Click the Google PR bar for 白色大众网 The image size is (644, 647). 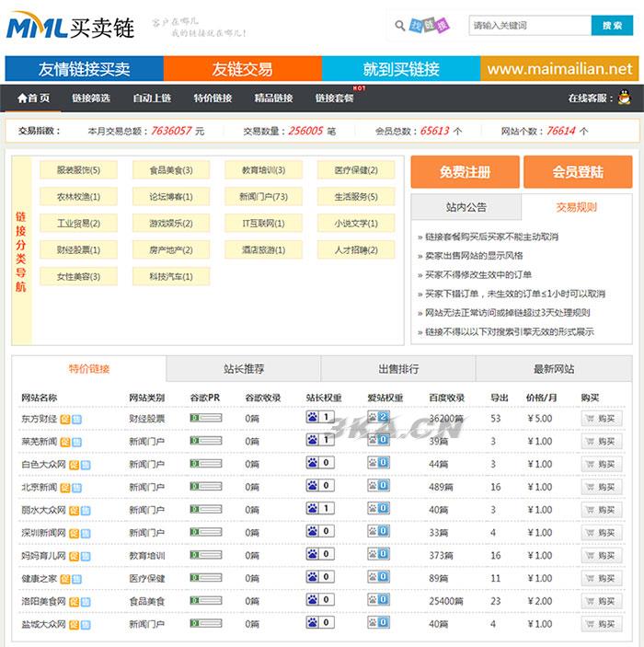pos(205,464)
